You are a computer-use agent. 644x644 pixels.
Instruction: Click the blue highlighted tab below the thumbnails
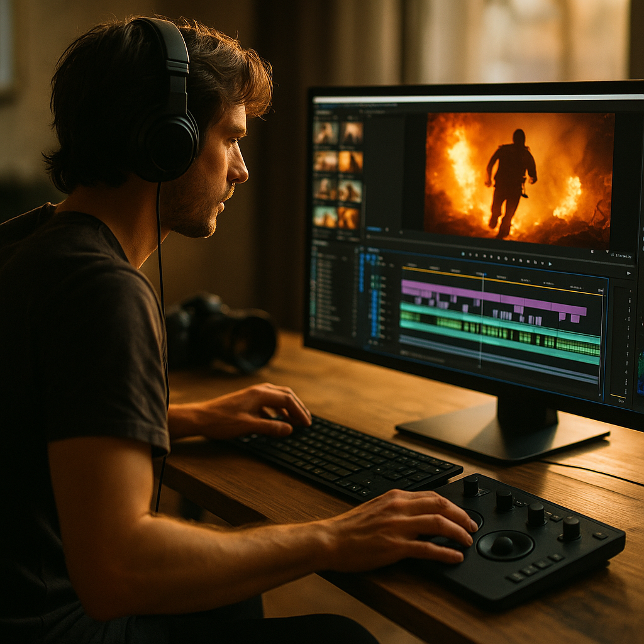click(374, 230)
